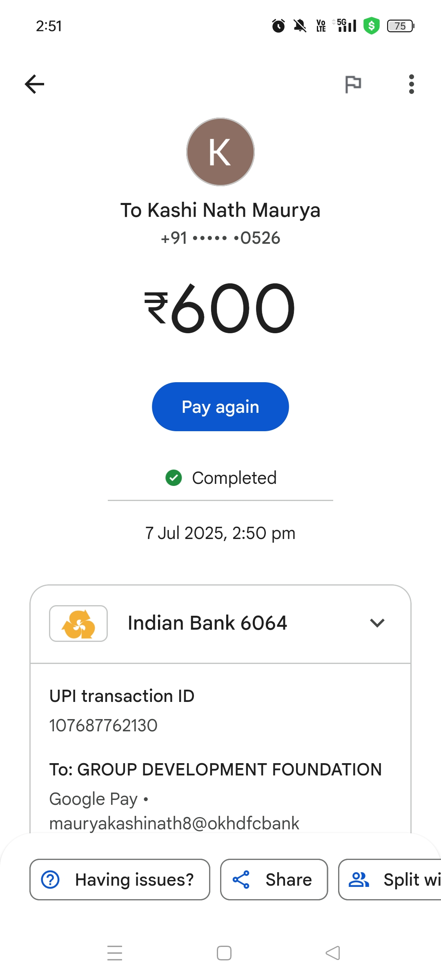Viewport: 441px width, 980px height.
Task: Tap the mauryakashinath8@okhdfcbank UPI address
Action: click(x=174, y=823)
